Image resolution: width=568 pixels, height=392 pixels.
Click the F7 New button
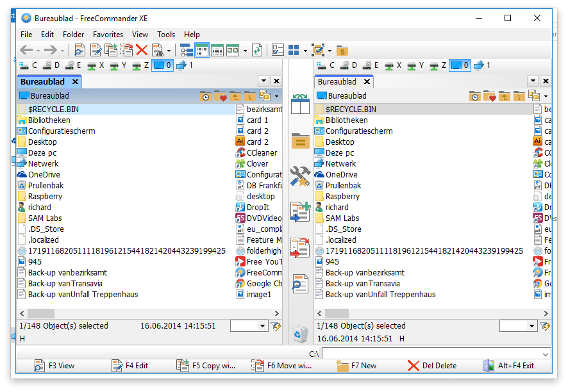tap(357, 366)
